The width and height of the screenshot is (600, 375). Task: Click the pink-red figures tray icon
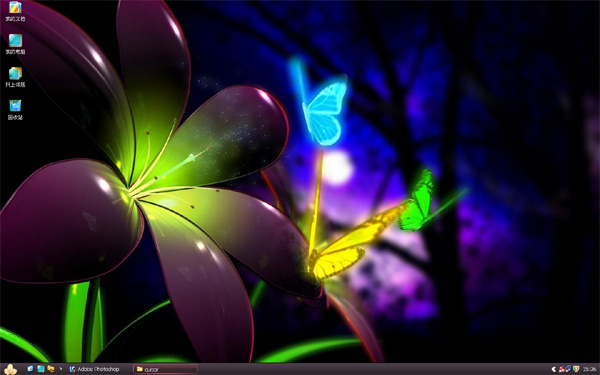click(x=562, y=369)
